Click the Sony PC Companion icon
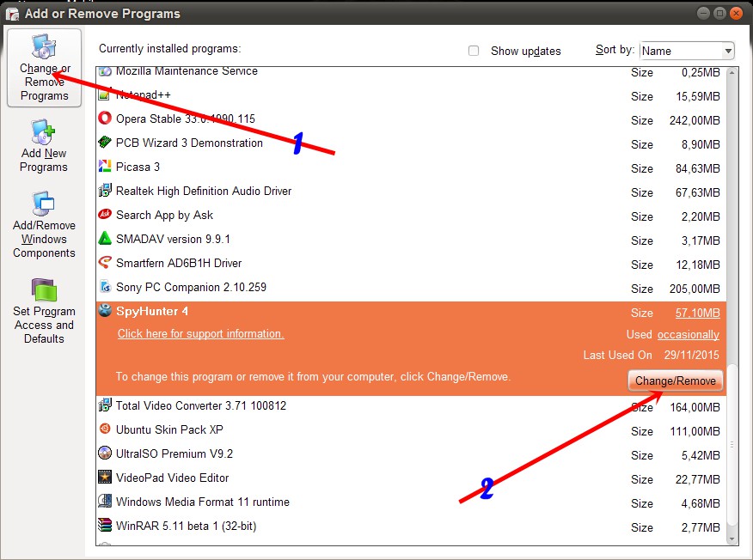753x560 pixels. [105, 287]
